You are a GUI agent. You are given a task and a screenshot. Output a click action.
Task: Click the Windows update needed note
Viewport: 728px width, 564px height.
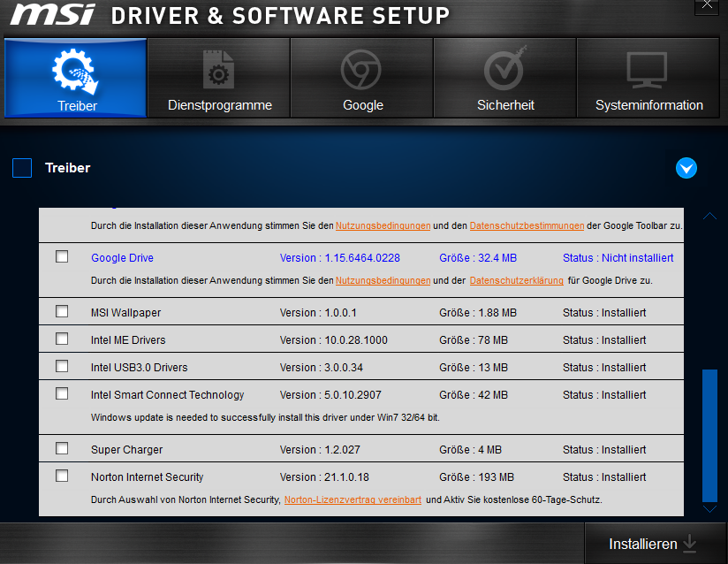(265, 417)
